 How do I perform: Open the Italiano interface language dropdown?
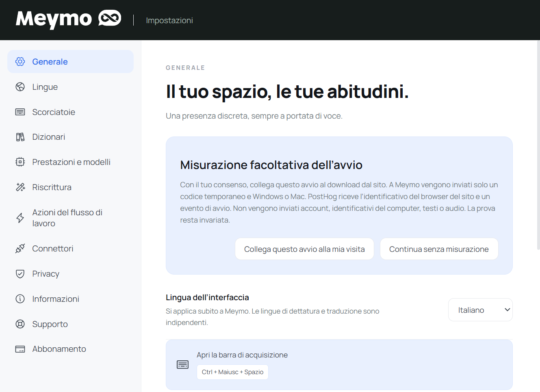click(x=480, y=310)
